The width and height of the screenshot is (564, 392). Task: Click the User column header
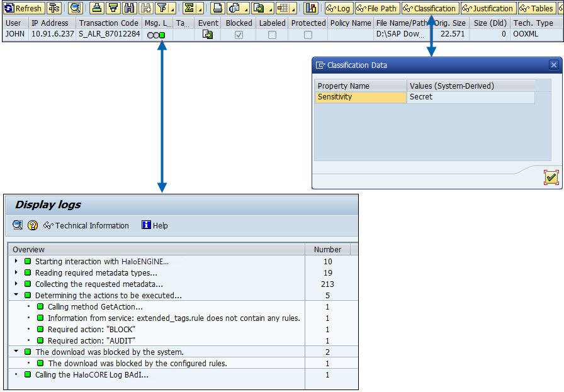coord(15,23)
